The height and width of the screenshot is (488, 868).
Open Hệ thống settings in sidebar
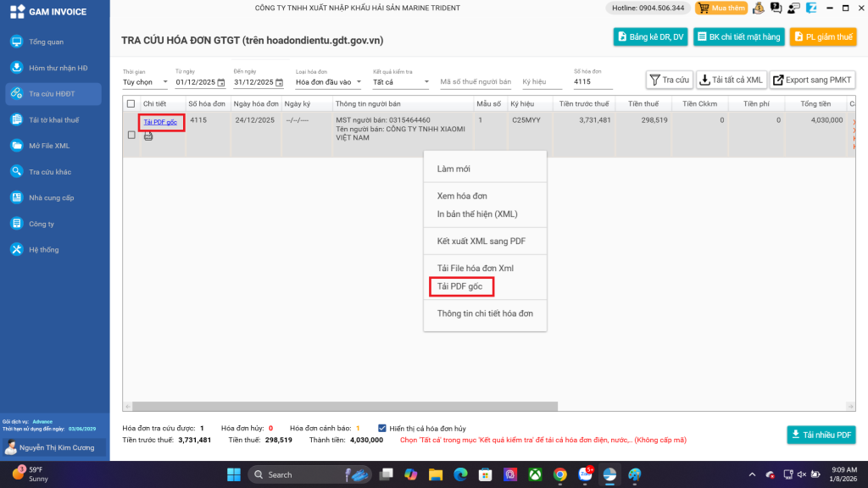point(44,250)
